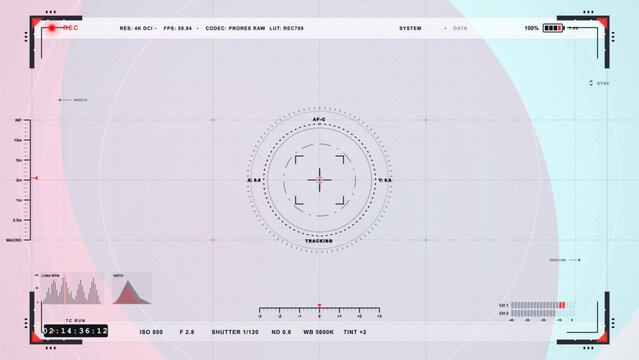Click the MACRO mark on focus scale
The height and width of the screenshot is (360, 639).
[13, 240]
